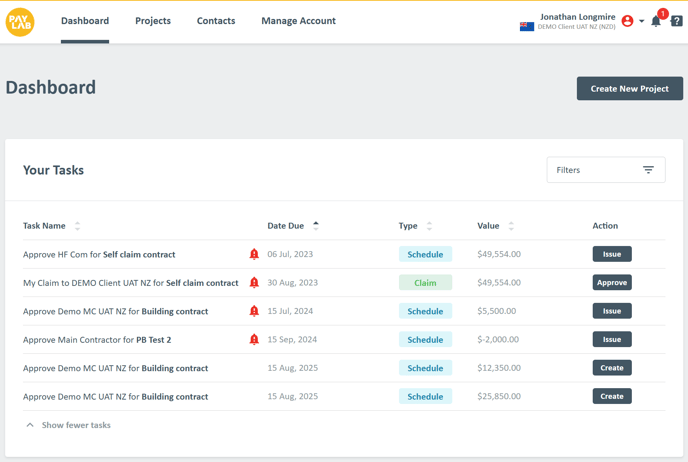Expand the user account dropdown arrow

click(641, 21)
